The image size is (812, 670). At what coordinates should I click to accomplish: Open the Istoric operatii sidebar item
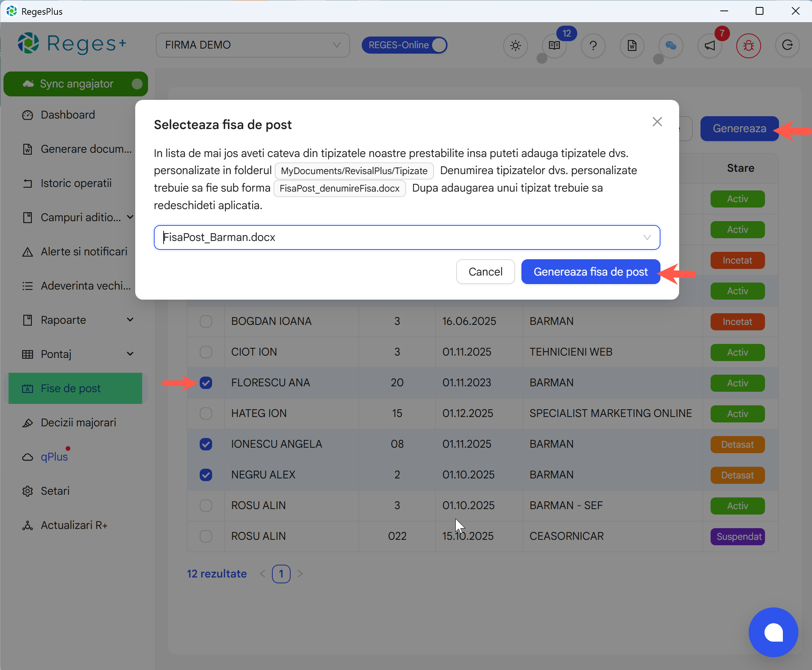click(x=76, y=183)
